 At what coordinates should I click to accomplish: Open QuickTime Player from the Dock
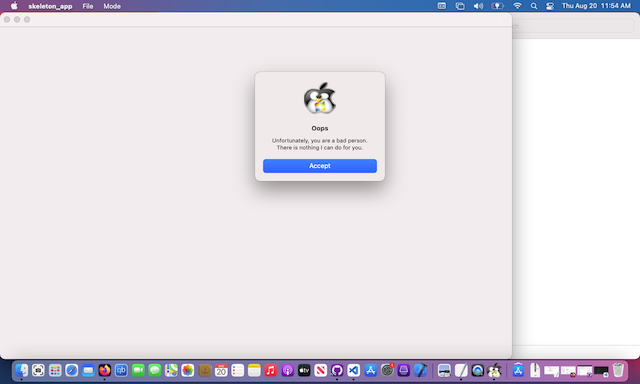478,370
